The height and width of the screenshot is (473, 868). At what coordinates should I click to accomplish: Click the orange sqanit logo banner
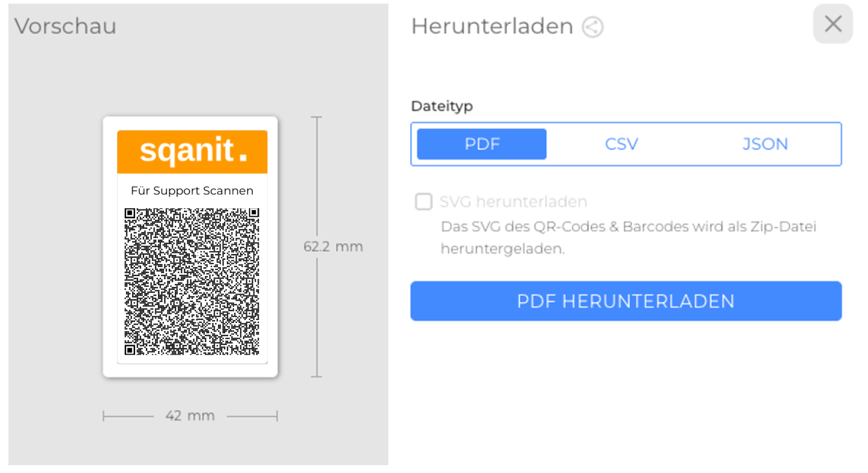coord(192,151)
